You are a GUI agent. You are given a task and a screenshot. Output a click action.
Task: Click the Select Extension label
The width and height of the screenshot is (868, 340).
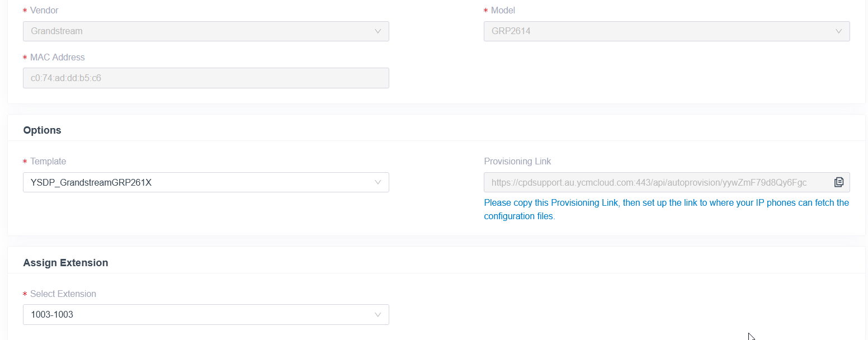click(63, 294)
